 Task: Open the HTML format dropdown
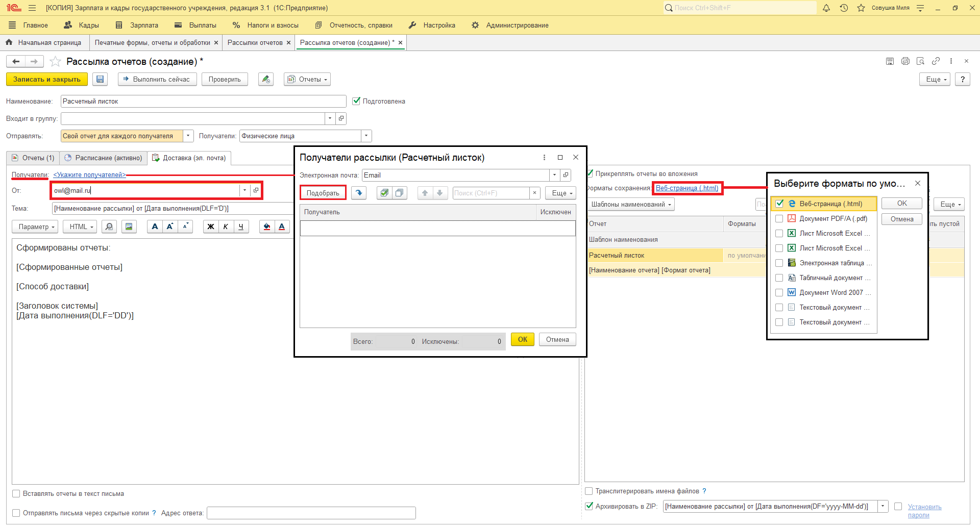pos(80,227)
